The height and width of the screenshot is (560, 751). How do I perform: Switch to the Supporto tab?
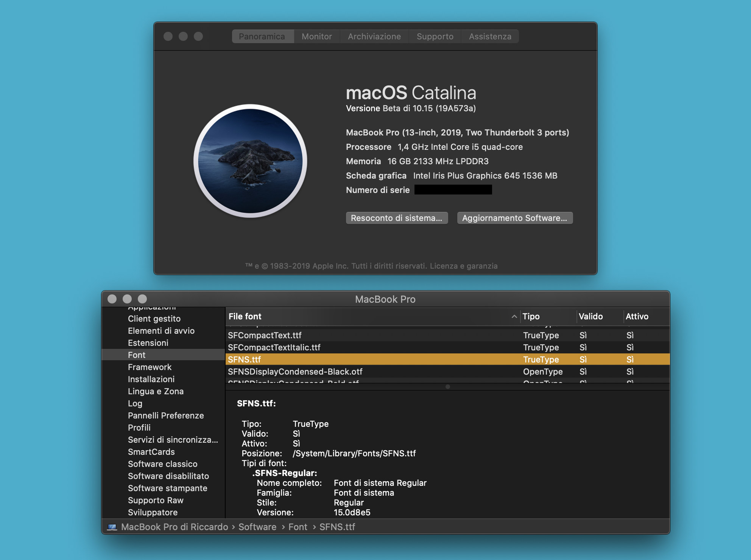pos(435,36)
